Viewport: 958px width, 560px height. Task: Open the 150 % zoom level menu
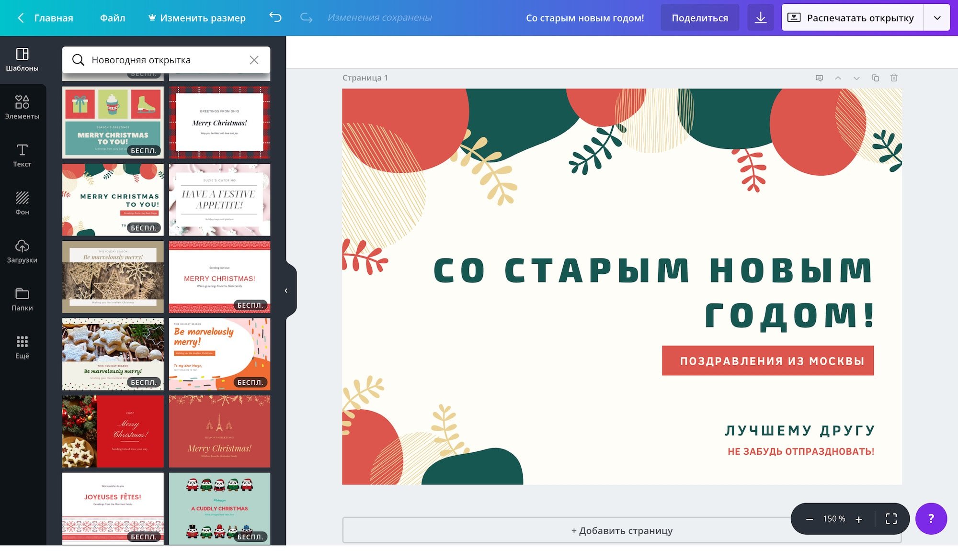click(x=834, y=519)
